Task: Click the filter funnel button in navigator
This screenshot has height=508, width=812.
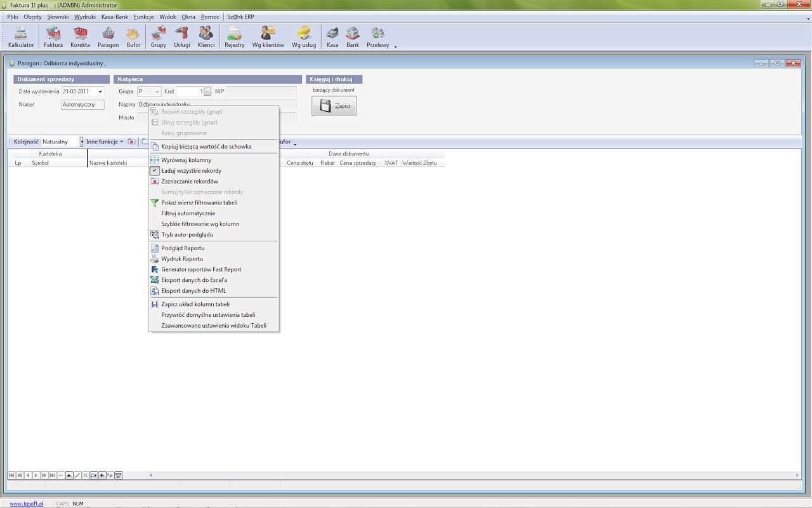Action: click(x=118, y=475)
